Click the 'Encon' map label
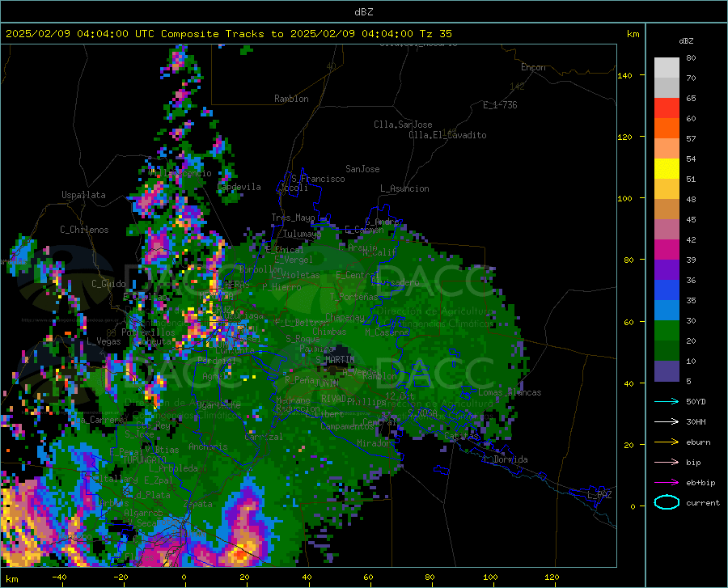Image resolution: width=728 pixels, height=588 pixels. click(x=533, y=67)
